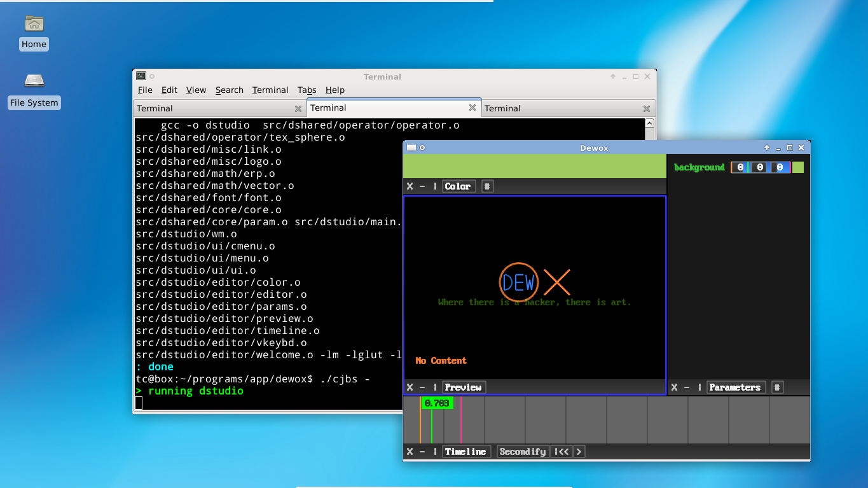Click the # icon next to Parameters
Image resolution: width=868 pixels, height=488 pixels.
click(777, 387)
